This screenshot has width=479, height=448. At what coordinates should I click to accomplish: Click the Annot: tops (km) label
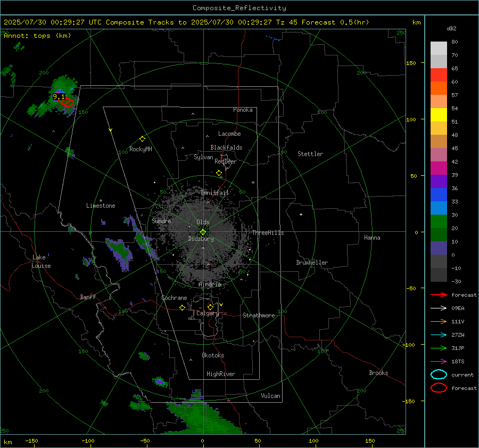[37, 36]
